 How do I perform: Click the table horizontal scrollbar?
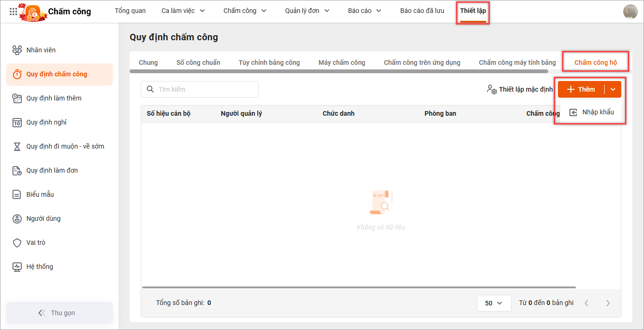359,287
